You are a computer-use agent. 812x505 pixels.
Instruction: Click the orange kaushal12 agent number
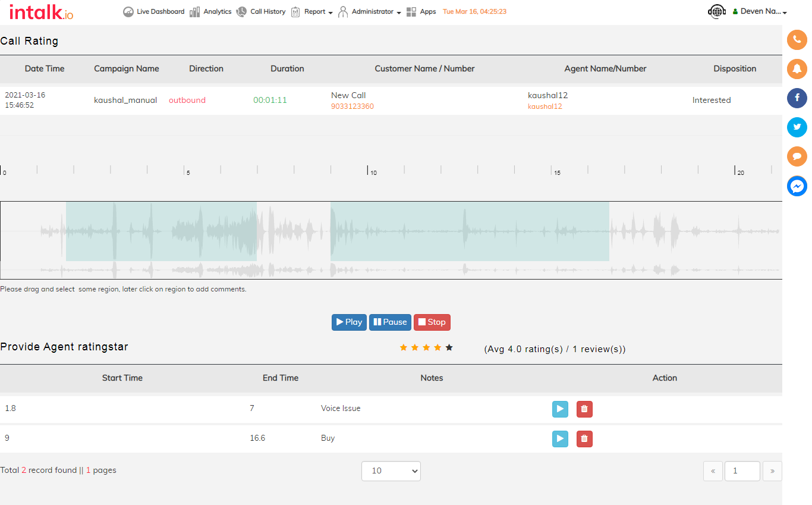pyautogui.click(x=545, y=106)
